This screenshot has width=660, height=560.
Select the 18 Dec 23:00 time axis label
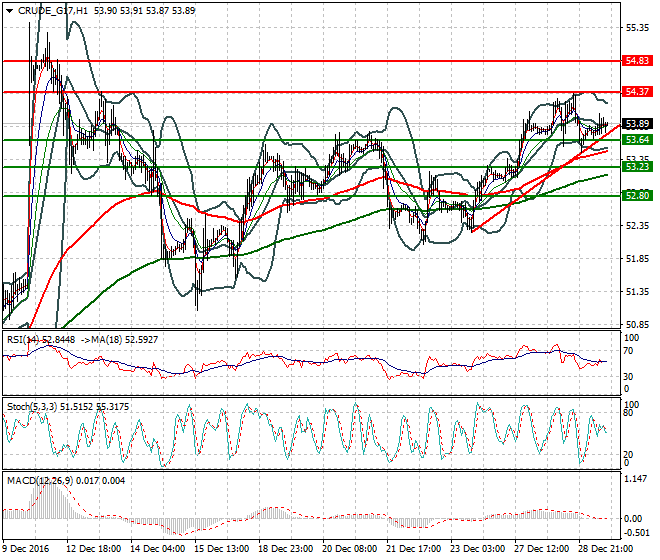286,549
